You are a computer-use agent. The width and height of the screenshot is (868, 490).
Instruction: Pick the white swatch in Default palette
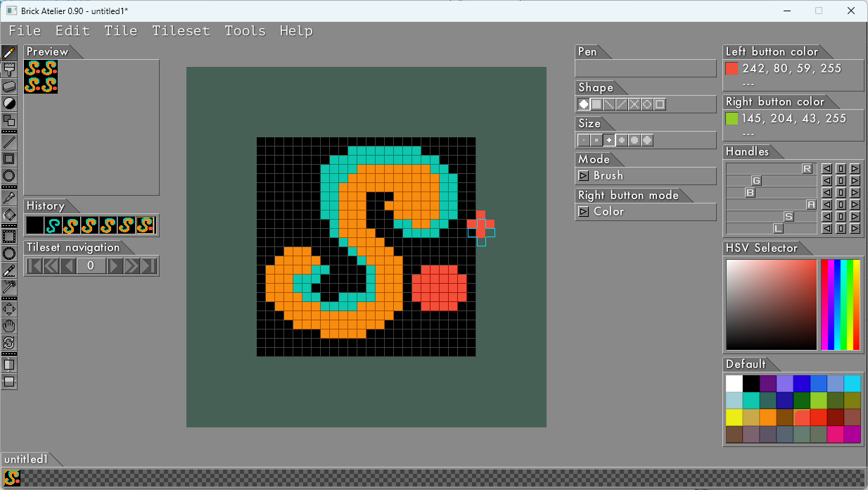click(734, 384)
